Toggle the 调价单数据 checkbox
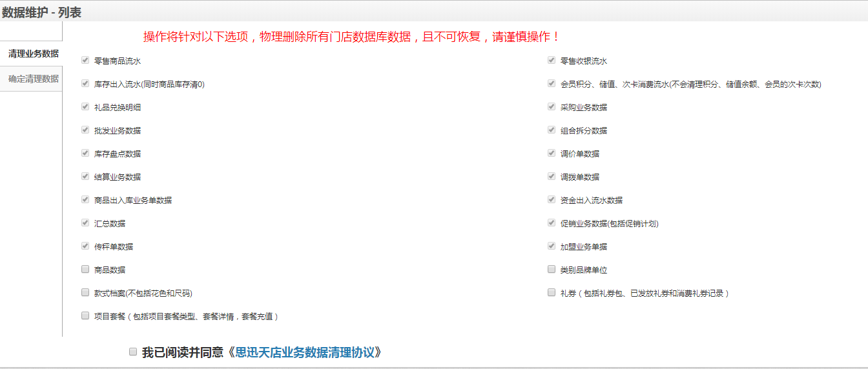The image size is (868, 369). point(552,153)
